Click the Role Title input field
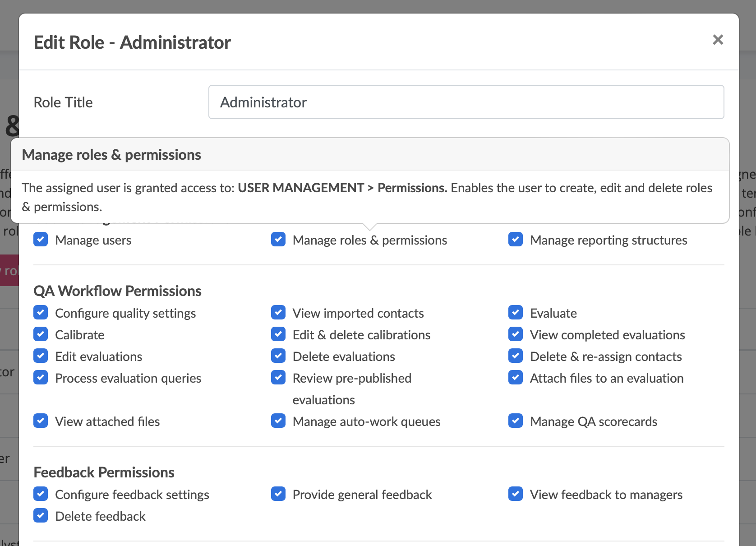This screenshot has width=756, height=546. (x=466, y=102)
